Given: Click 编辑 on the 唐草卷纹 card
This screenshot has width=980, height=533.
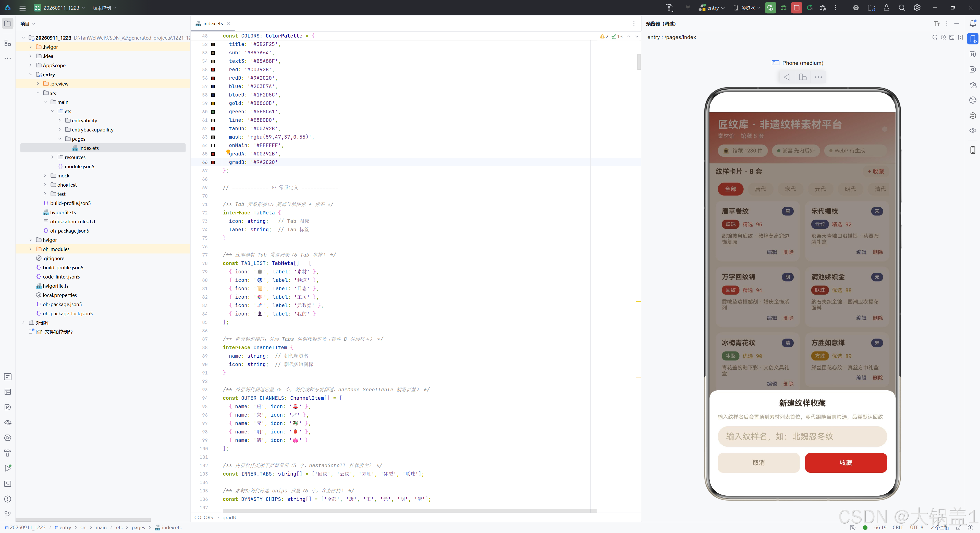Looking at the screenshot, I should 772,252.
